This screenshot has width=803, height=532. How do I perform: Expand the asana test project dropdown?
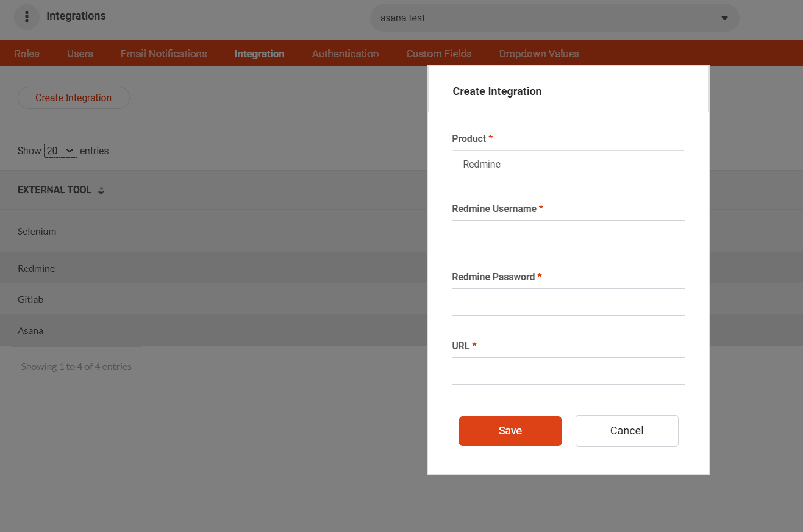coord(554,18)
